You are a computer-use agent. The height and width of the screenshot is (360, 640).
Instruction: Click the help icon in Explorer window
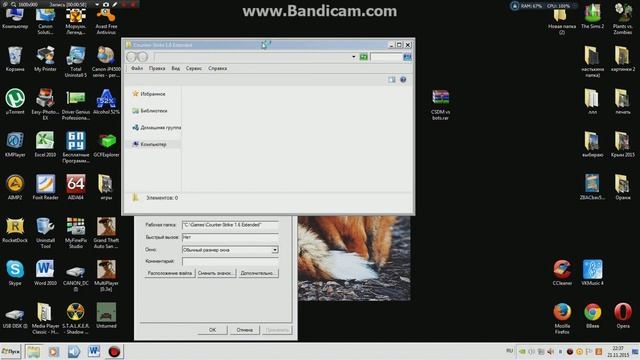click(x=403, y=80)
